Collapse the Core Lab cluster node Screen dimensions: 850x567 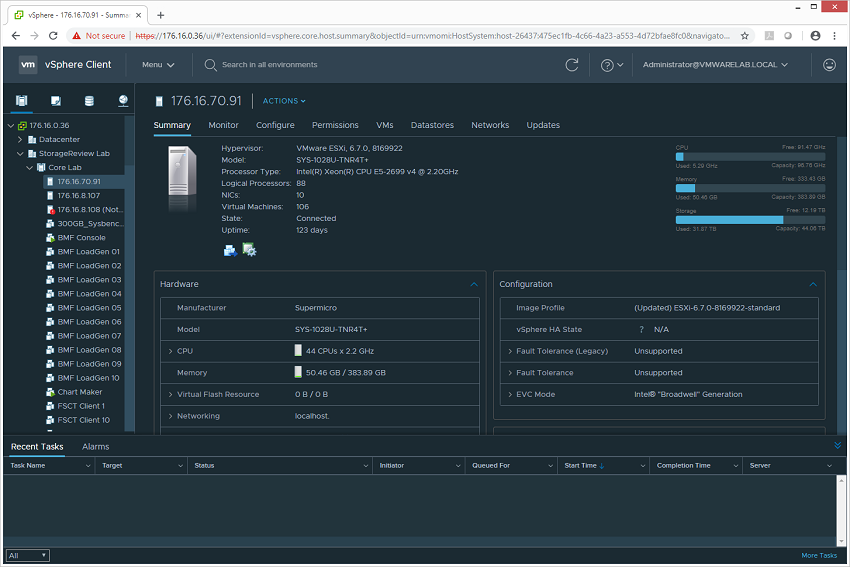(x=30, y=168)
